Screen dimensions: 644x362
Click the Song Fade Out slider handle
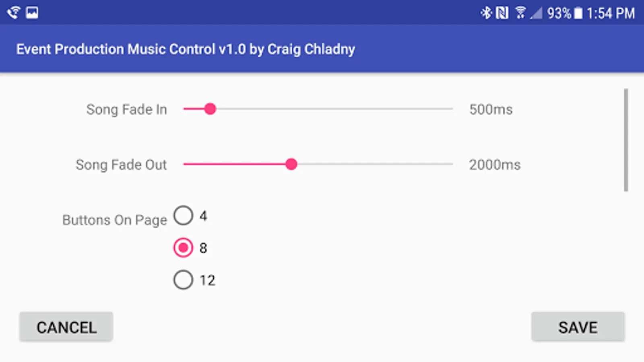tap(291, 164)
